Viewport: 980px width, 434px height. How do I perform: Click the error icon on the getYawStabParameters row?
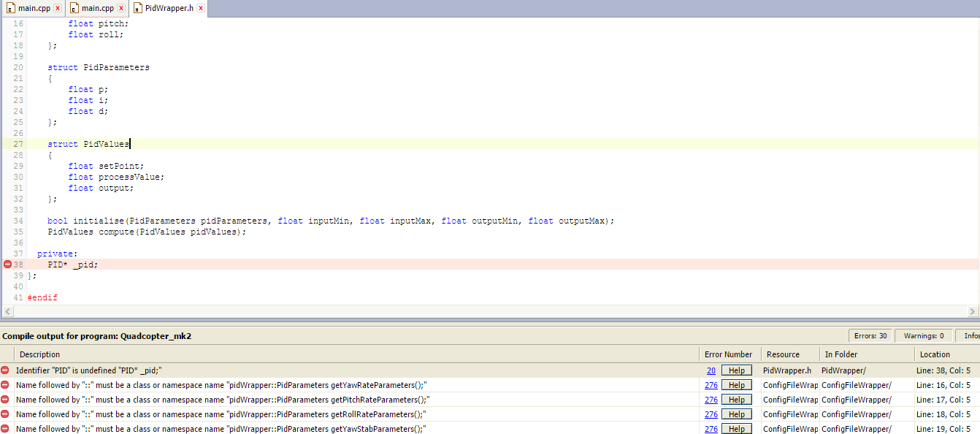point(6,429)
